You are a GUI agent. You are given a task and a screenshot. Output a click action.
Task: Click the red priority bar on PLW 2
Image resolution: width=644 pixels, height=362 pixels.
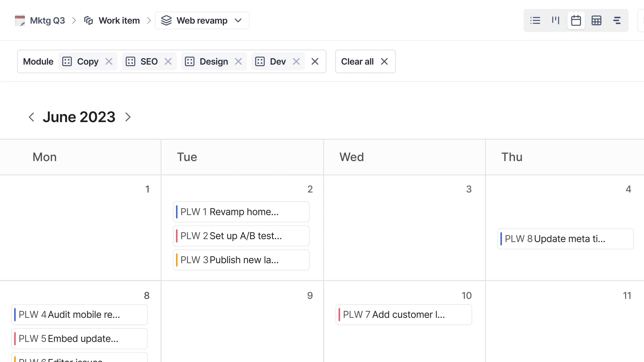[x=177, y=236]
